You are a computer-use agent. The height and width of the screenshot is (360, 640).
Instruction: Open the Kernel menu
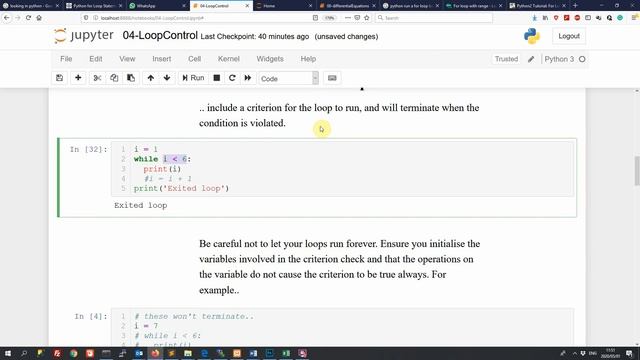tap(229, 59)
